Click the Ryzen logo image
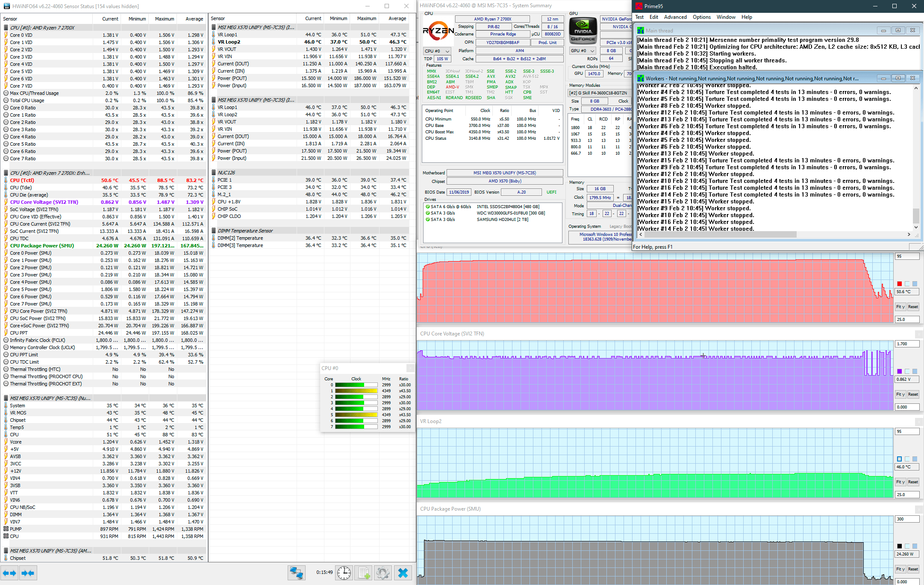The image size is (924, 585). pos(438,31)
